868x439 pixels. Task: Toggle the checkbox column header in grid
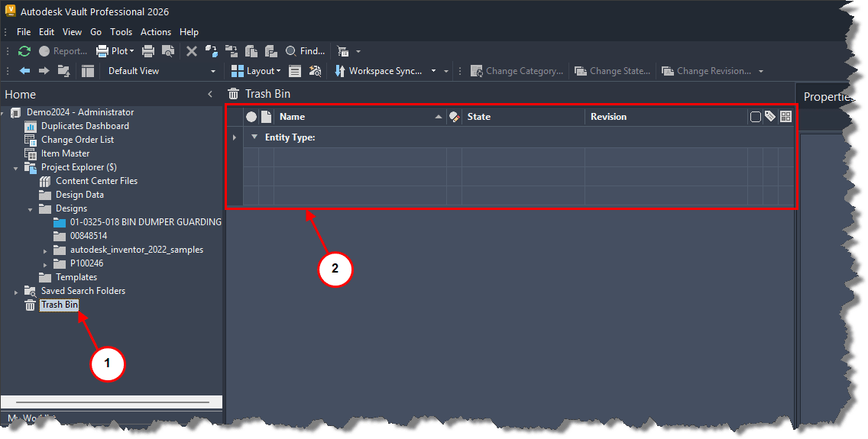coord(755,117)
